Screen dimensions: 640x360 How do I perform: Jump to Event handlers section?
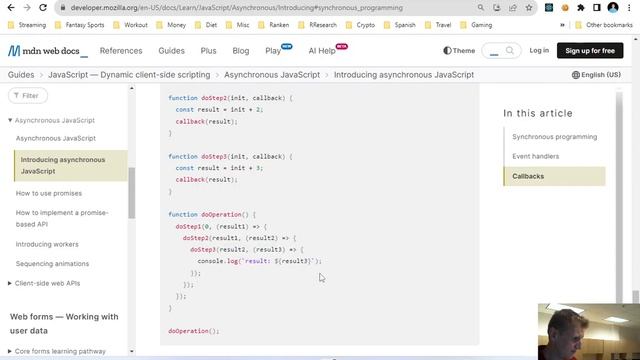click(536, 156)
